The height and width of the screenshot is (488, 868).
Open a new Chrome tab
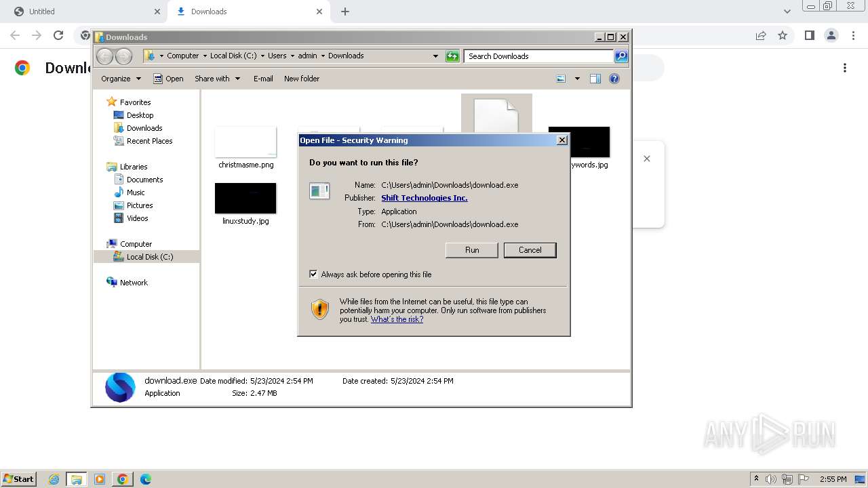345,12
